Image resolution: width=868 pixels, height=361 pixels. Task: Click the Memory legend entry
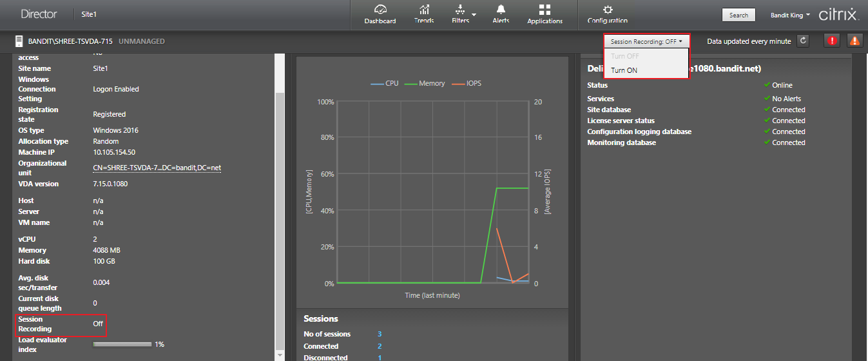(424, 83)
